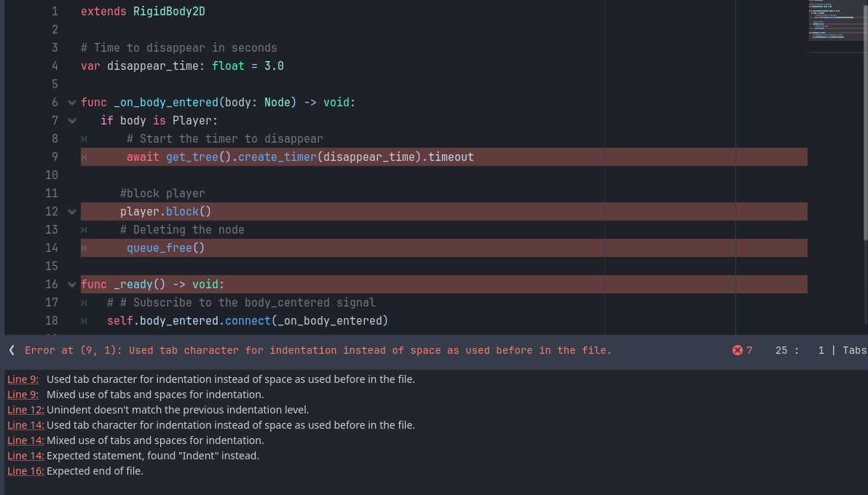This screenshot has width=868, height=495.
Task: Fold the 'if body is Player' block
Action: point(72,121)
